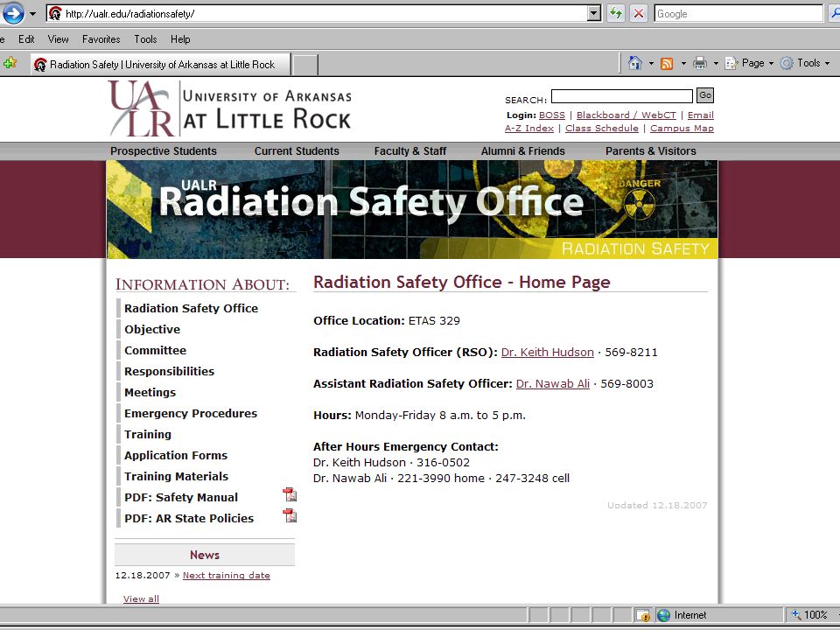Open the Objective sidebar item
This screenshot has width=840, height=630.
pyautogui.click(x=152, y=330)
